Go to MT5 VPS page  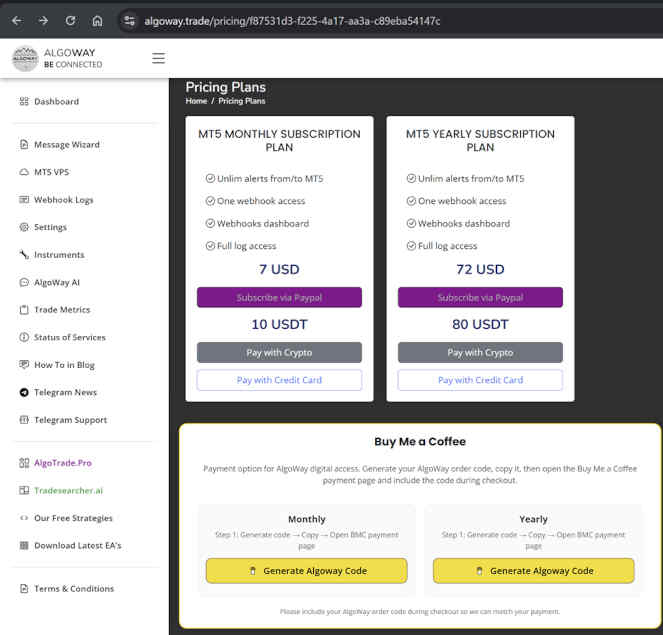[x=52, y=172]
